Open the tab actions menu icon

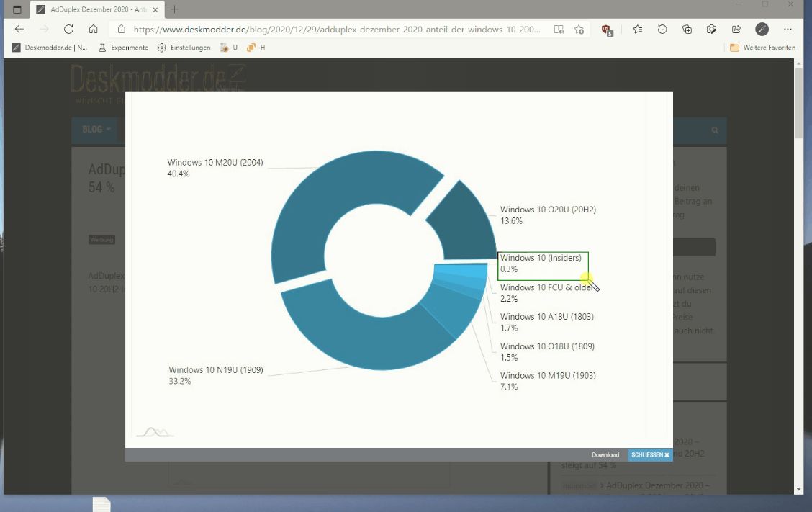pos(17,9)
